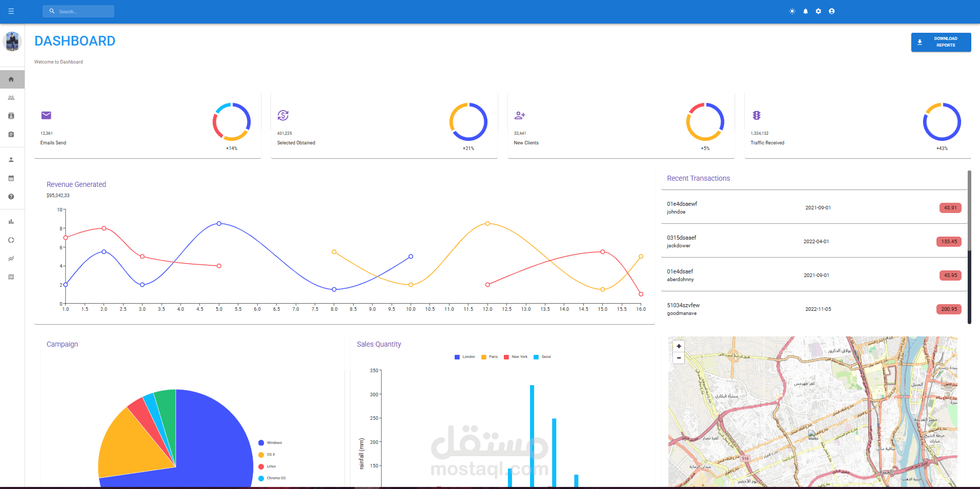
Task: Go to Home dashboard in sidebar
Action: [x=11, y=79]
